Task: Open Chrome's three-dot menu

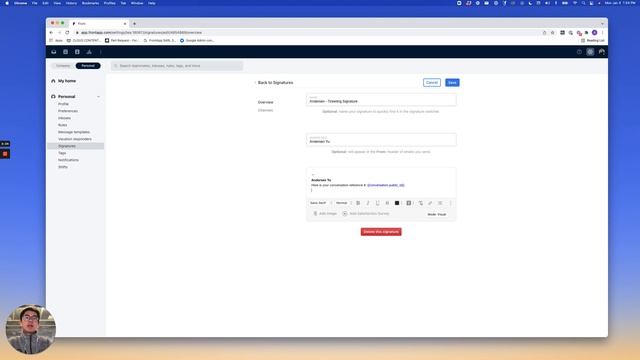Action: coord(602,33)
